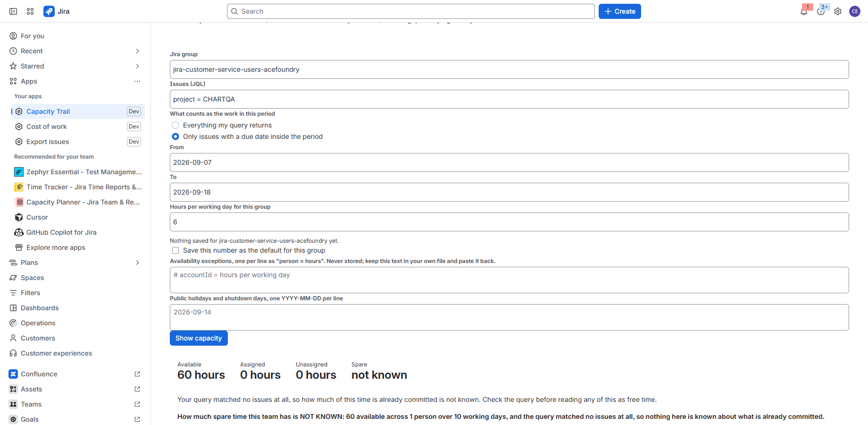Expand the Starred menu chevron
The width and height of the screenshot is (868, 425).
[137, 66]
